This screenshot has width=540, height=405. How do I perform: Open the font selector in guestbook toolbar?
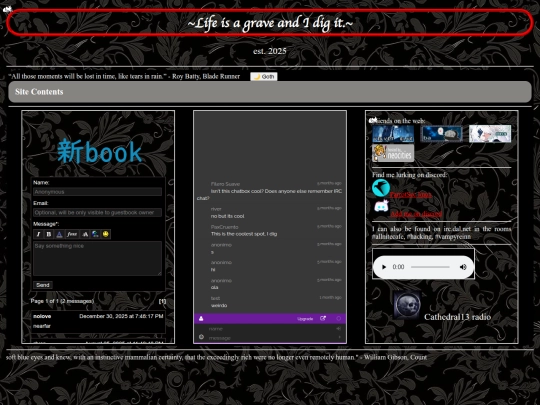(72, 235)
